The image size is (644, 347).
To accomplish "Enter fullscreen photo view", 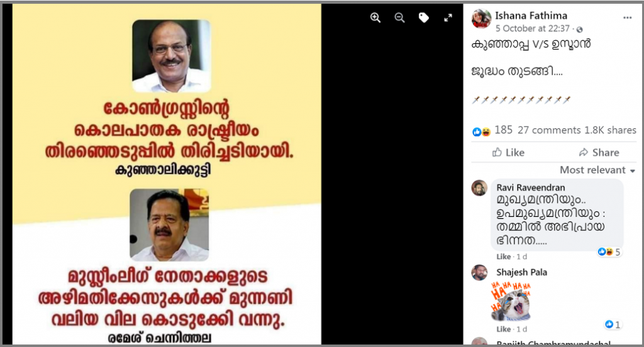I will (448, 18).
